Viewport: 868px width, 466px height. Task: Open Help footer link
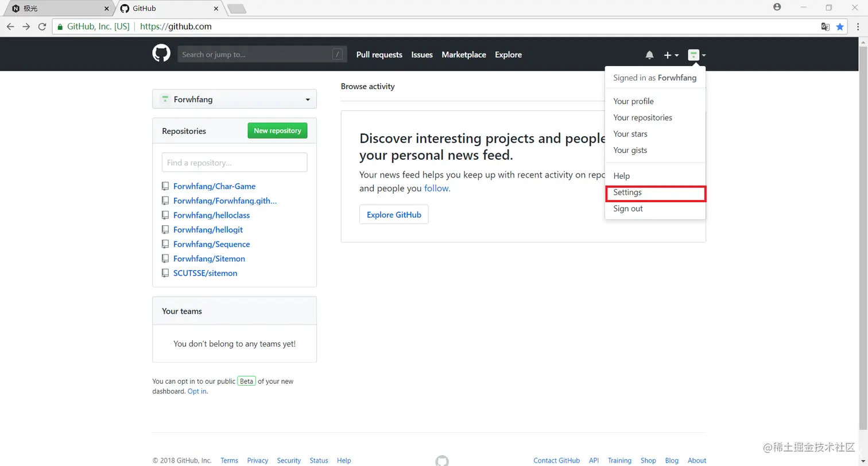tap(344, 460)
